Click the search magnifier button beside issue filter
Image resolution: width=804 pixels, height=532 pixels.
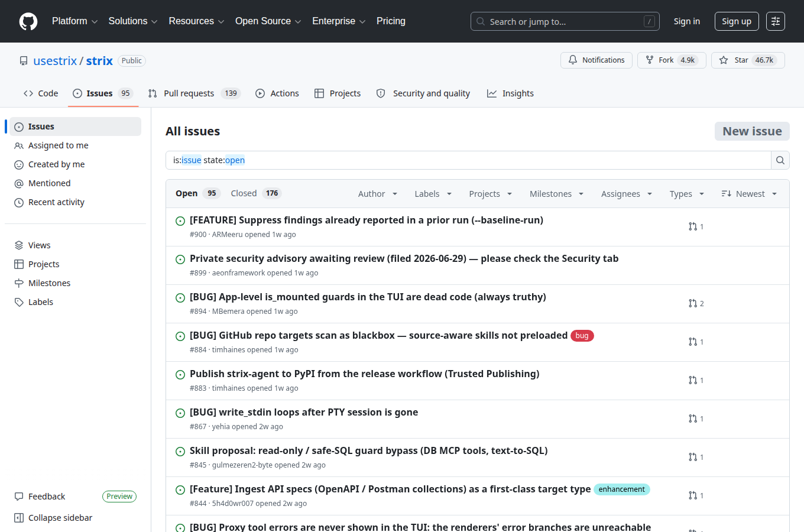click(780, 160)
